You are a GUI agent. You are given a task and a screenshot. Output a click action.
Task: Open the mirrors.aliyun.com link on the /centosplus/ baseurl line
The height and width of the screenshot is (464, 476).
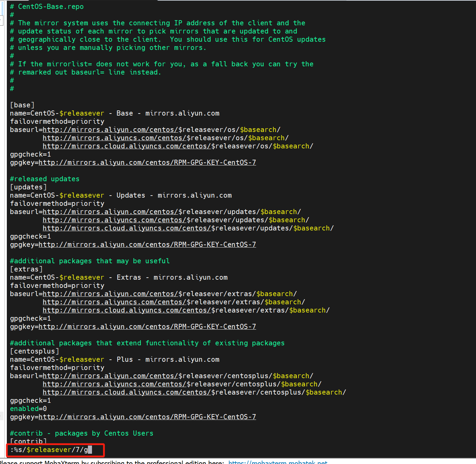pos(110,376)
